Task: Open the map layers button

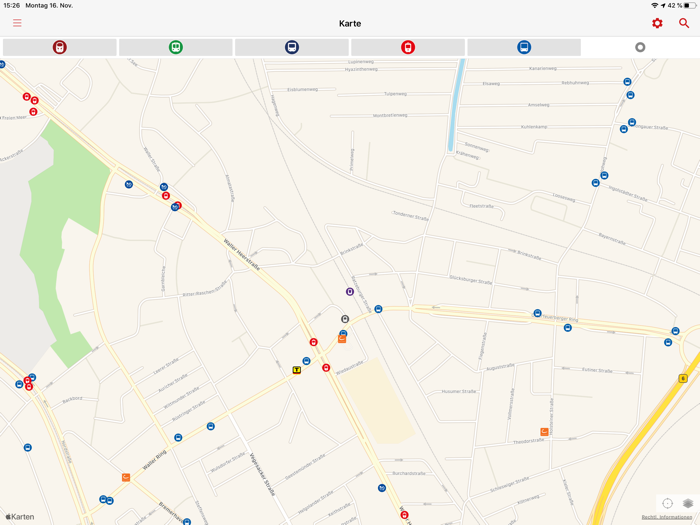Action: coord(688,503)
